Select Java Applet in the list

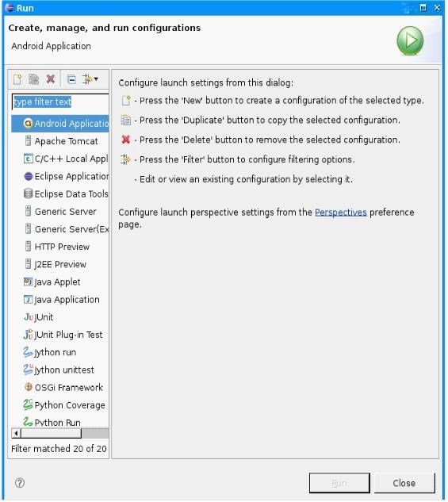tap(52, 282)
